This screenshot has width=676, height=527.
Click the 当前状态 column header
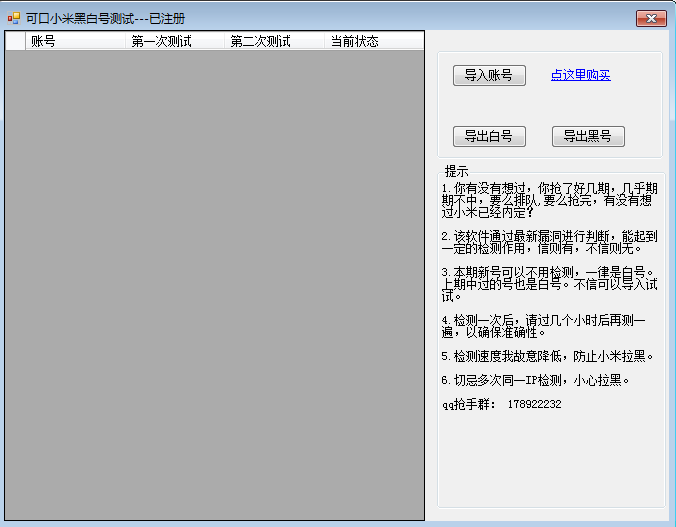pyautogui.click(x=374, y=41)
